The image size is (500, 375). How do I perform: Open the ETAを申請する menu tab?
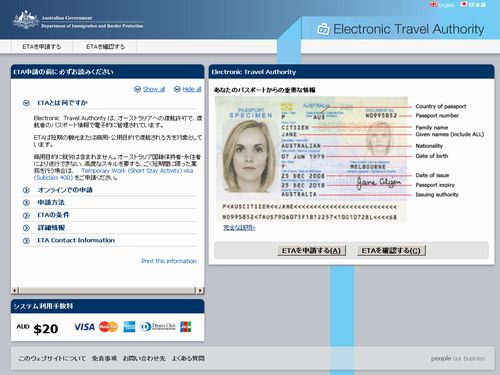click(x=42, y=47)
